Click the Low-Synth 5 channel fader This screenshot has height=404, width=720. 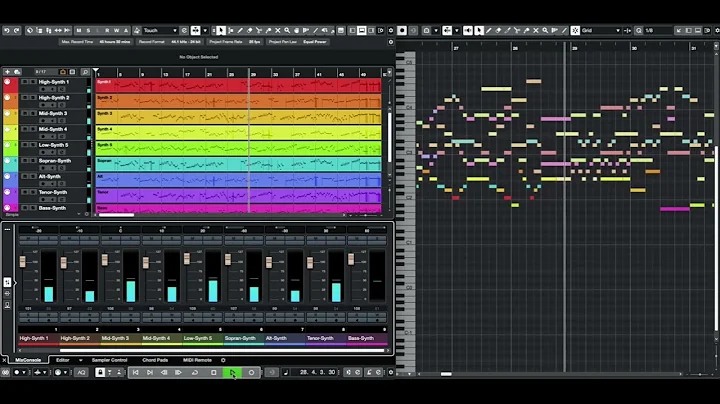[186, 259]
